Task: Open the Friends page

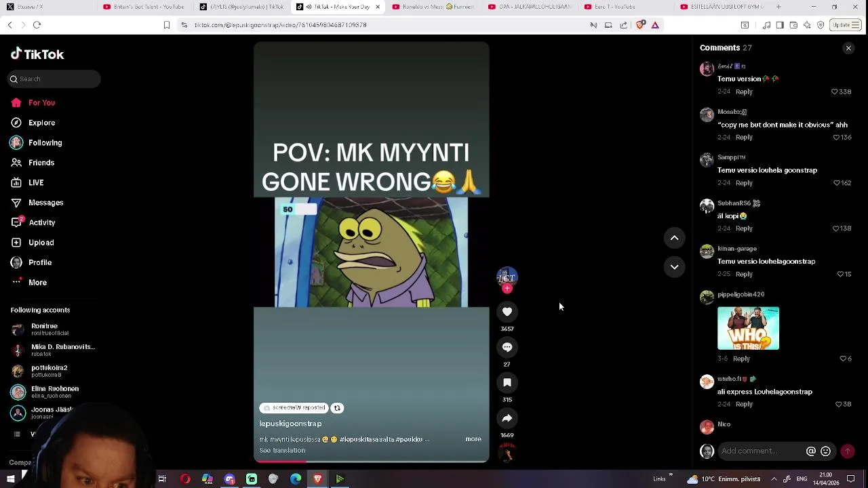Action: (33, 163)
